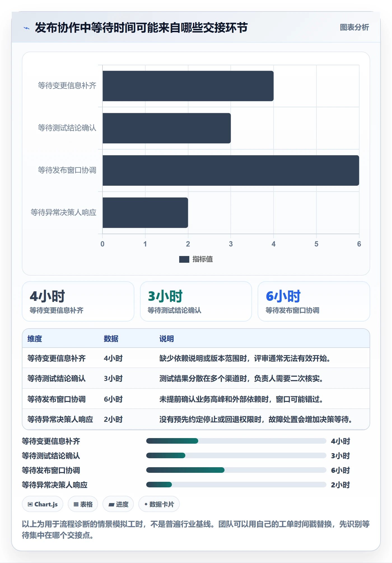Click description starting 没有预先约定停止或回退权限时
The height and width of the screenshot is (563, 392).
tap(256, 419)
